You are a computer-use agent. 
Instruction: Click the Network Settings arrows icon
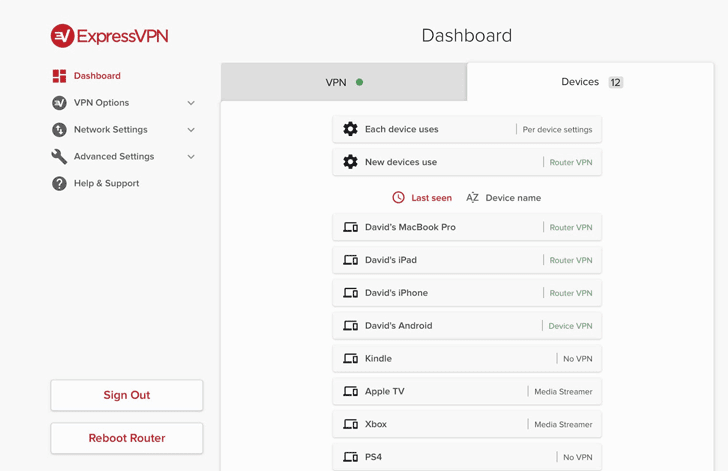[59, 130]
